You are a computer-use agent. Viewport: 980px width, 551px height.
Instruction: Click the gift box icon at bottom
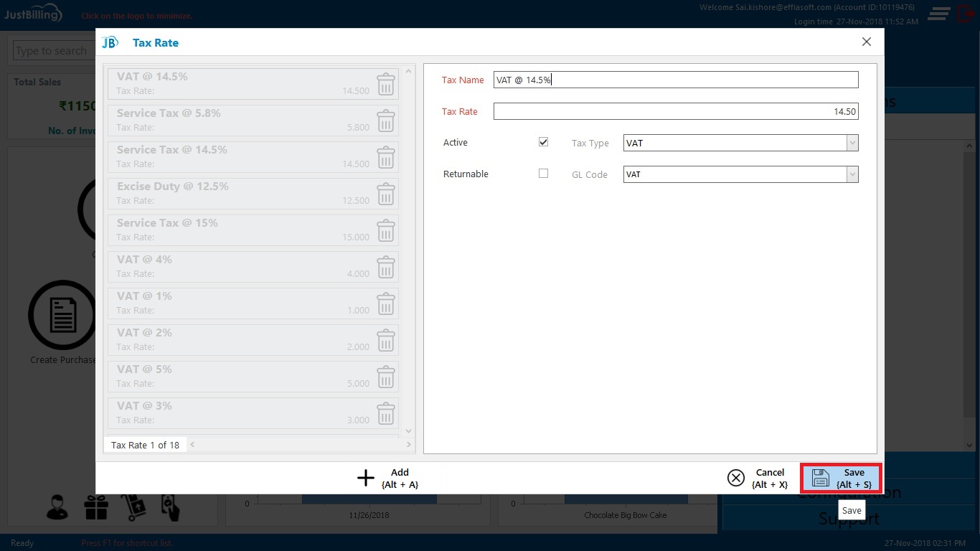coord(95,507)
